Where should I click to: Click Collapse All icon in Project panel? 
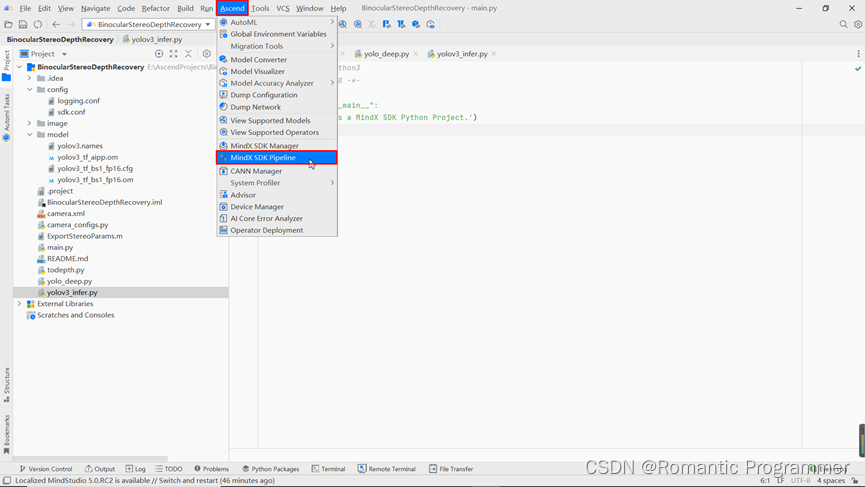[188, 53]
